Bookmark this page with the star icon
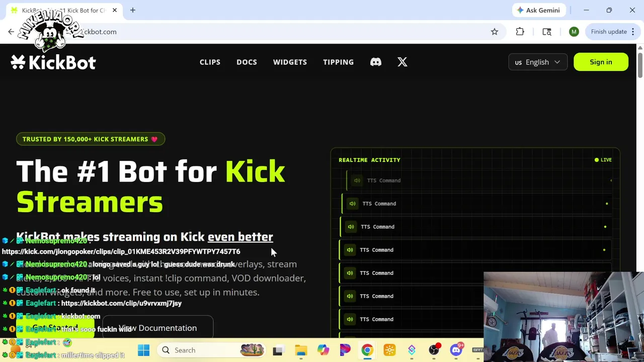This screenshot has width=644, height=362. pyautogui.click(x=495, y=32)
